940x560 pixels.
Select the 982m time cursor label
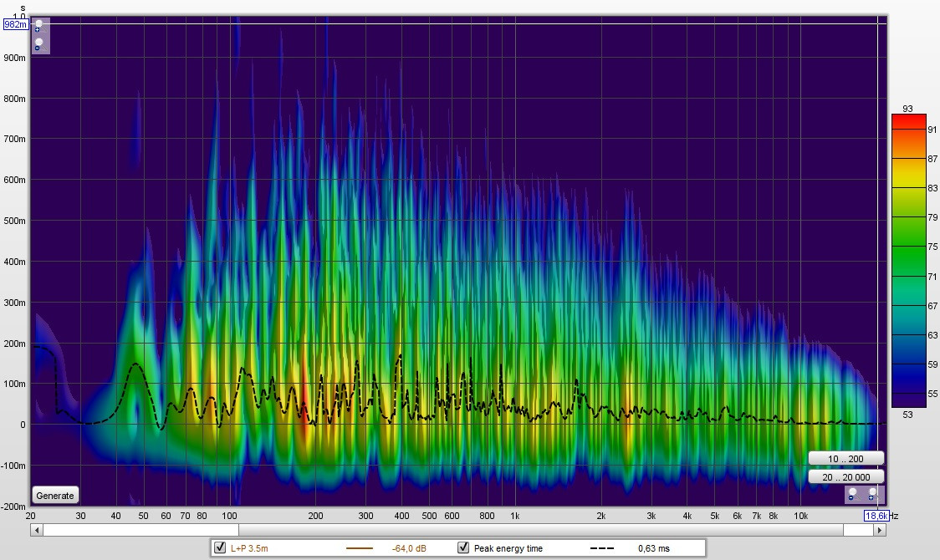(x=15, y=25)
